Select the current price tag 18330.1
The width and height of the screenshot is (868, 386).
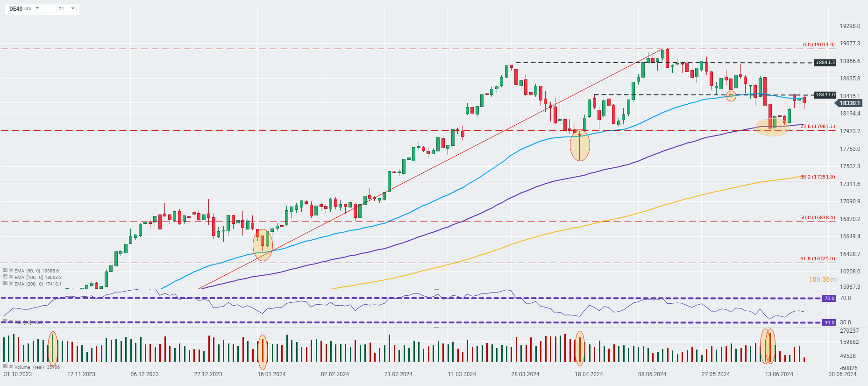pyautogui.click(x=849, y=103)
